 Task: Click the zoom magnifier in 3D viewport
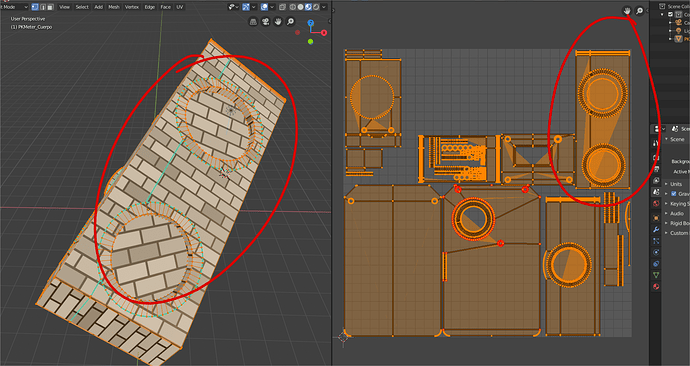(290, 22)
